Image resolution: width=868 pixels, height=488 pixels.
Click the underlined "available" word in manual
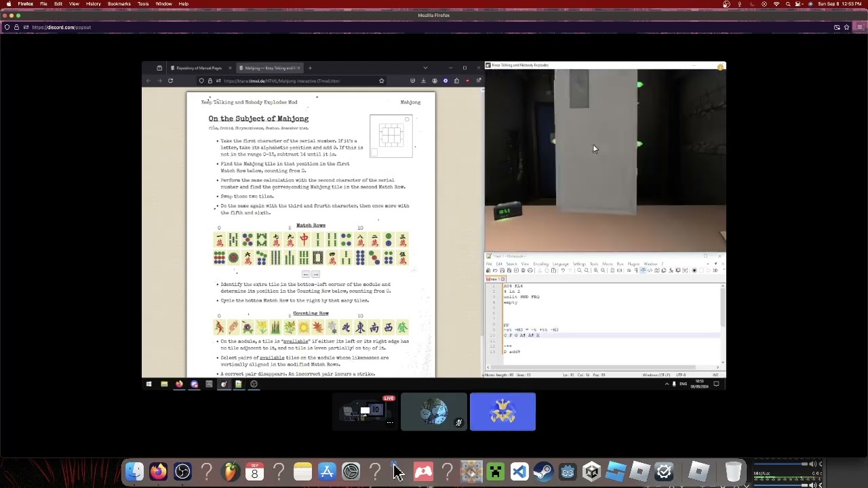tap(295, 342)
